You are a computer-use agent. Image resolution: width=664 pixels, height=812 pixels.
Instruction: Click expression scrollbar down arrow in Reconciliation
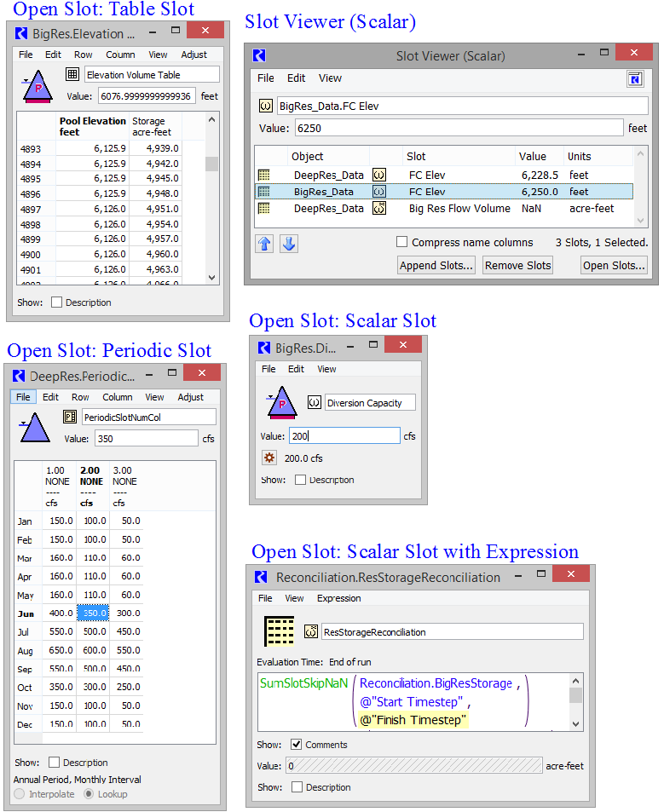(576, 723)
